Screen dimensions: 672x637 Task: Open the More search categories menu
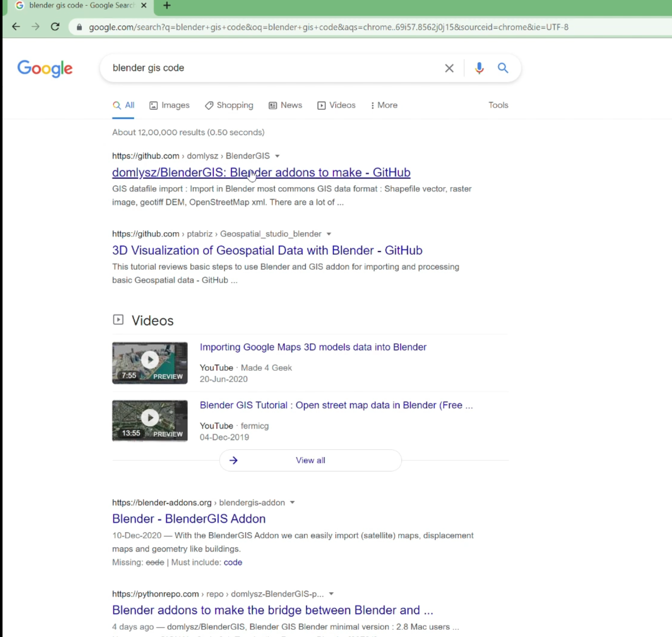click(384, 105)
